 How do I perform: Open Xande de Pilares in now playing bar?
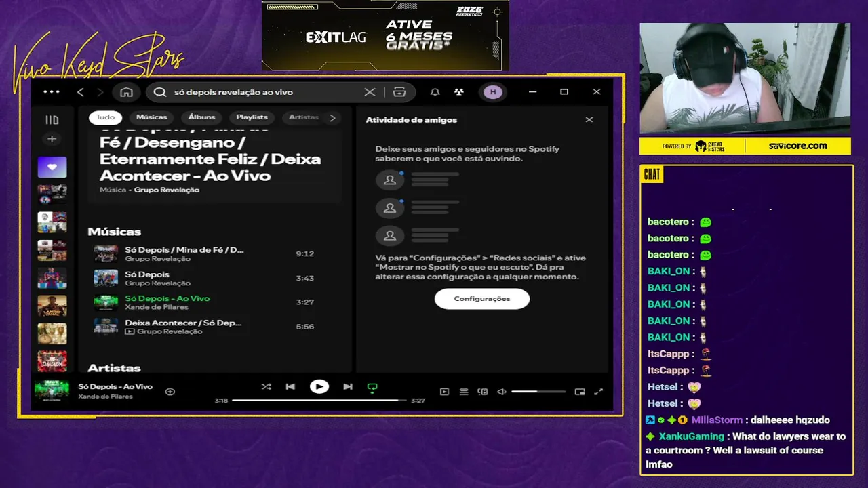coord(105,396)
